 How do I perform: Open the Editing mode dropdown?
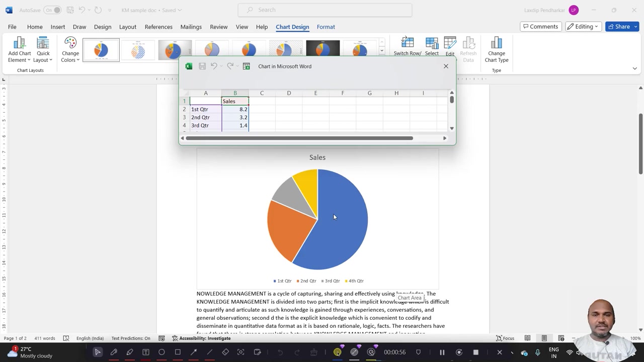pyautogui.click(x=583, y=26)
